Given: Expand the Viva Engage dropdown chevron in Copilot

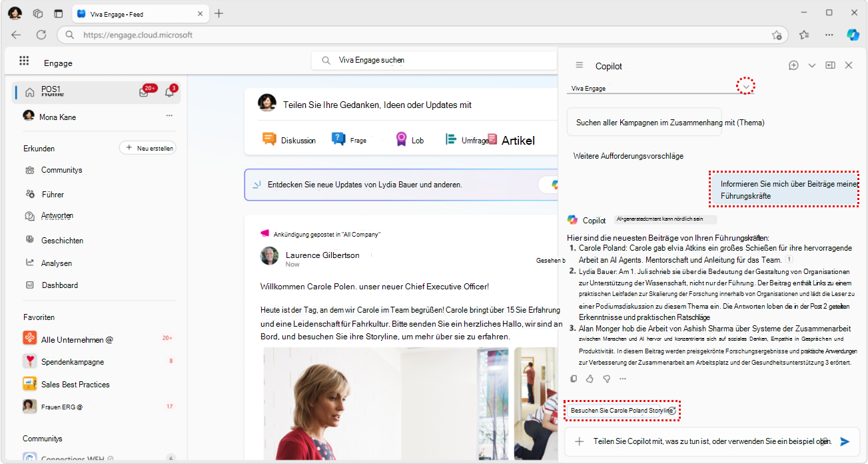Looking at the screenshot, I should (747, 86).
